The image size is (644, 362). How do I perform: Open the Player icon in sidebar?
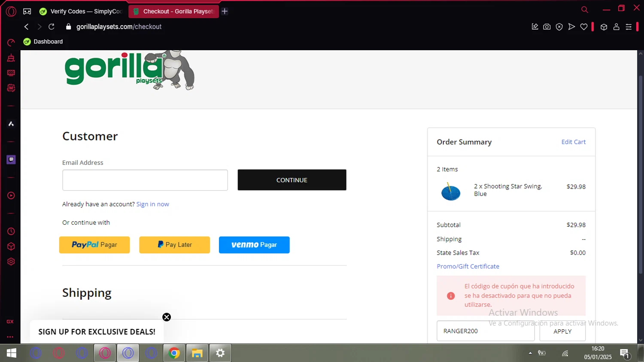click(x=11, y=195)
